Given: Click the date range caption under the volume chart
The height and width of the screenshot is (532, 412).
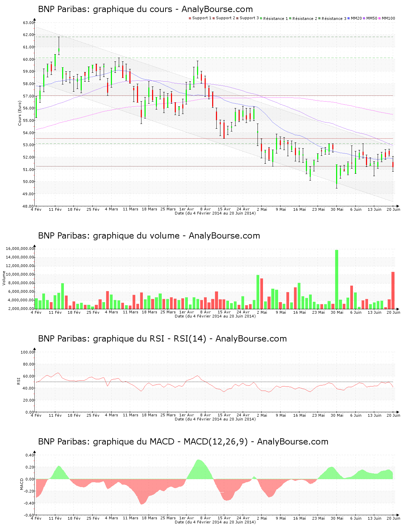Looking at the screenshot, I should pyautogui.click(x=215, y=316).
